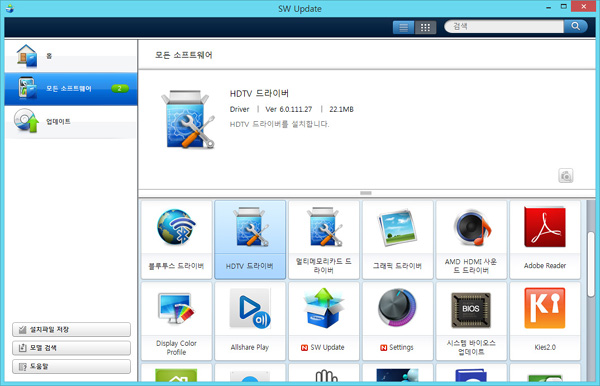Click the HDTV 드라이버를 설치합니다 description
The image size is (600, 386).
[279, 124]
